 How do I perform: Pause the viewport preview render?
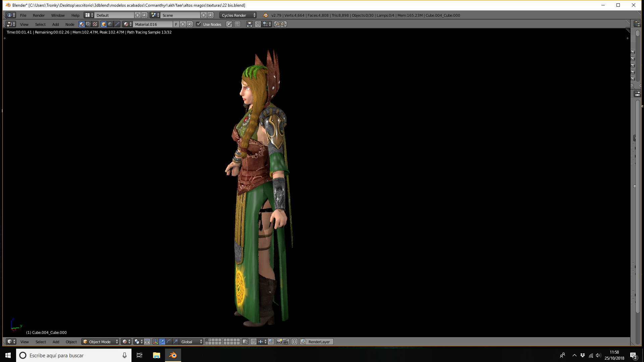294,342
